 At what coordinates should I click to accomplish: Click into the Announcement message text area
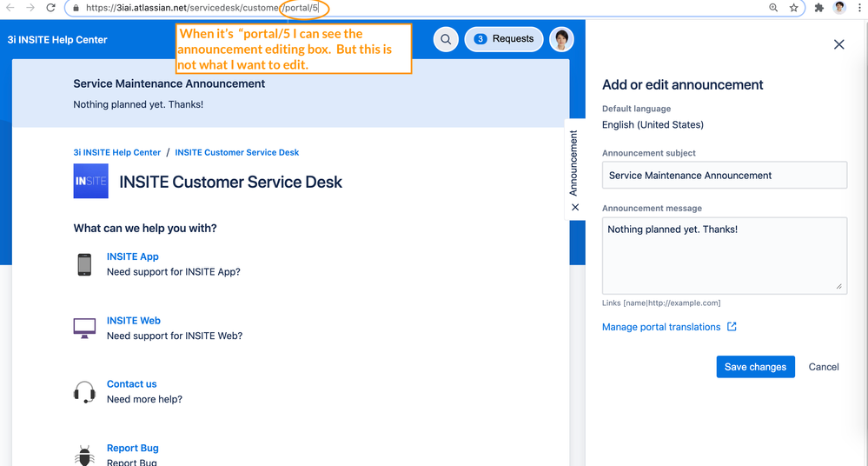click(725, 256)
